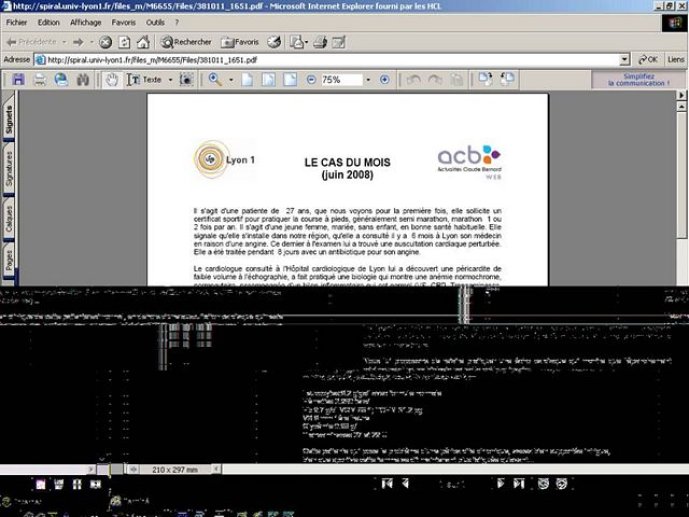Click the LE CAS DU MOIS heading

(x=348, y=163)
